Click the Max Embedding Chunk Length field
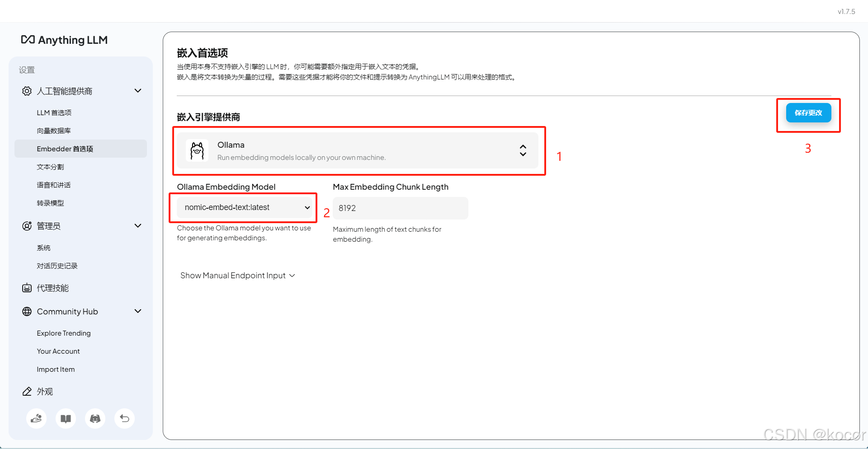This screenshot has width=868, height=449. coord(401,208)
